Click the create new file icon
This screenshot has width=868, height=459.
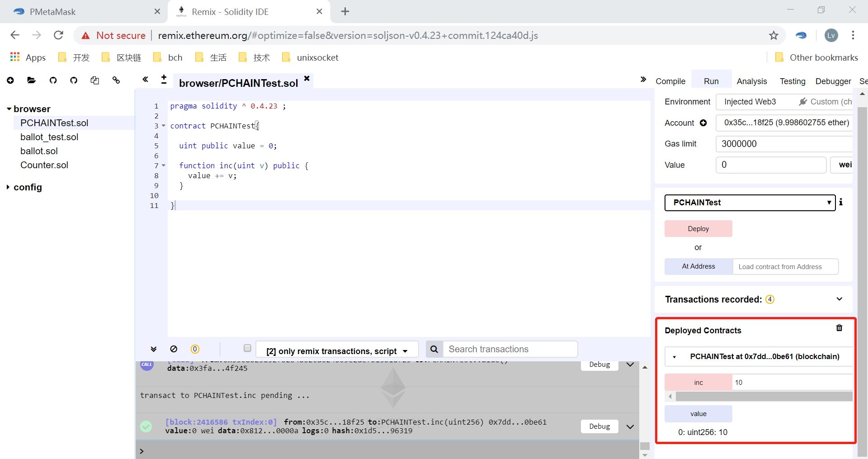coord(10,80)
